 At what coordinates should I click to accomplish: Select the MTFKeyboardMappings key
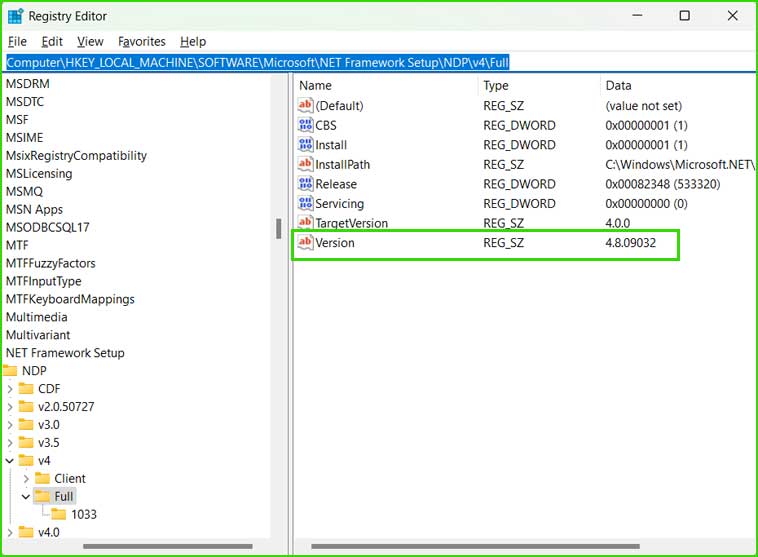[70, 299]
